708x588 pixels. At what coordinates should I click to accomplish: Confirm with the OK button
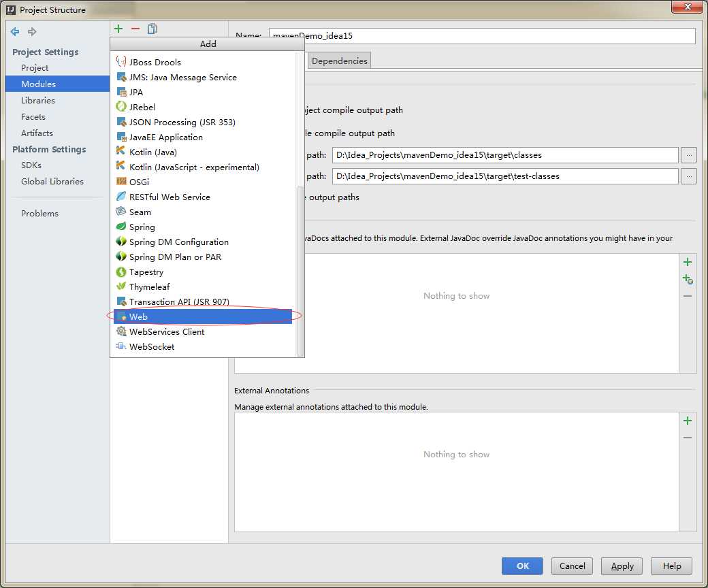pos(522,566)
